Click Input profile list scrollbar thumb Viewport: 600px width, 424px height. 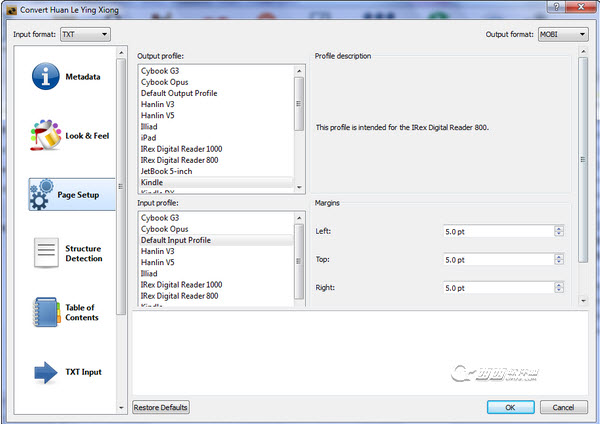point(299,261)
